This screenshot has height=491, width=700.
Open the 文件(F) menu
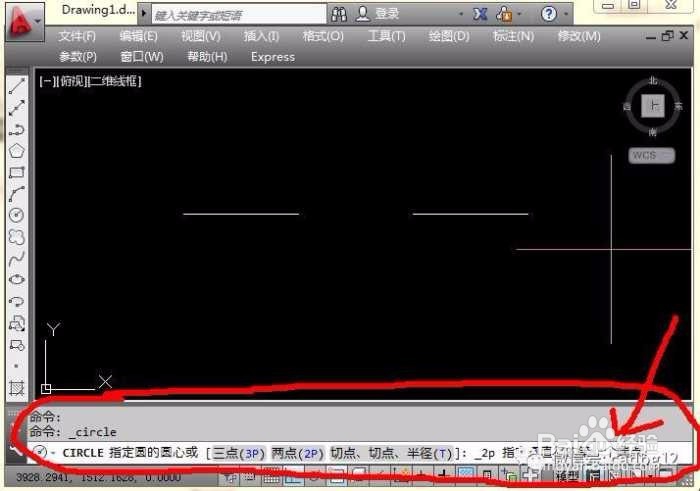[77, 36]
